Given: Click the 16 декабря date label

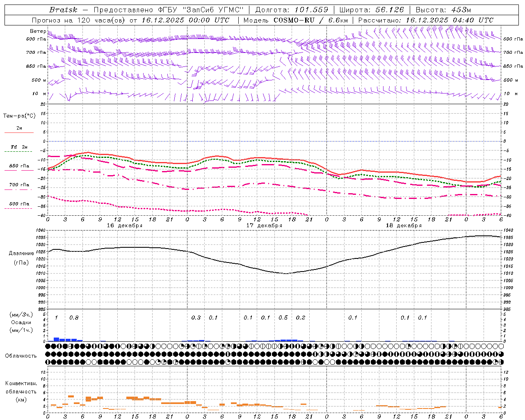Looking at the screenshot, I should [x=125, y=226].
